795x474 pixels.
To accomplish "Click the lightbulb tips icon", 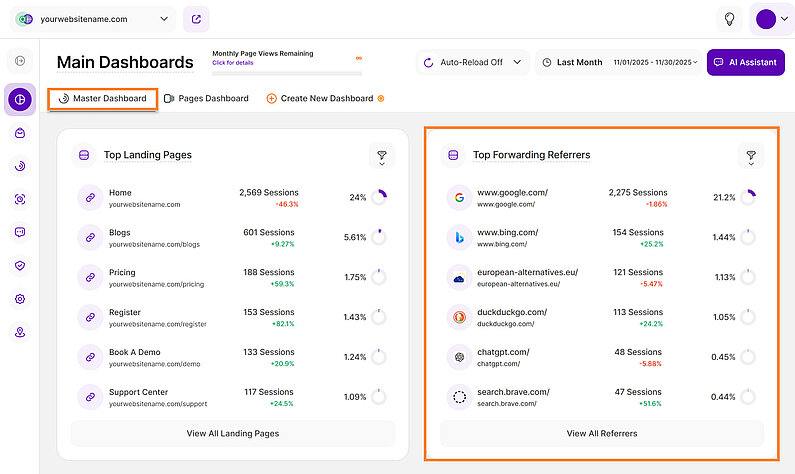I will tap(730, 19).
